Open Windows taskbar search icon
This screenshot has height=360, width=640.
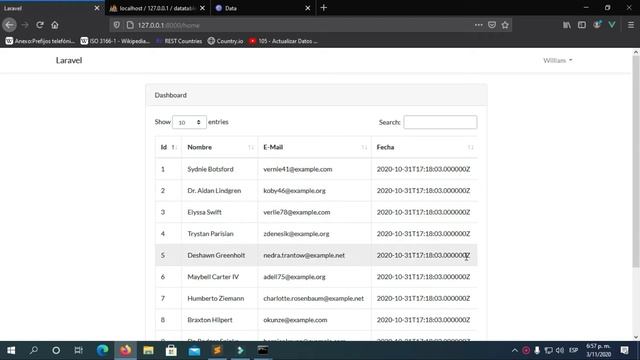34,350
